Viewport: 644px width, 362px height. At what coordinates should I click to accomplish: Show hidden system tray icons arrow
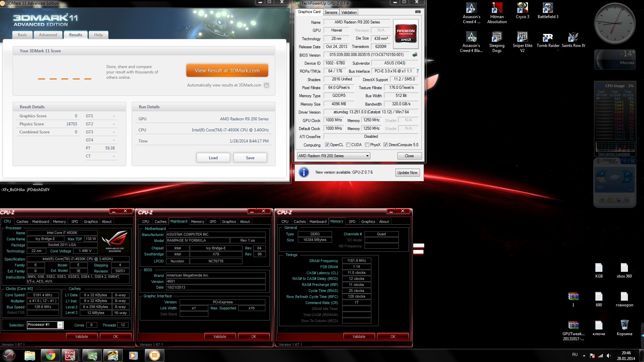[x=584, y=355]
